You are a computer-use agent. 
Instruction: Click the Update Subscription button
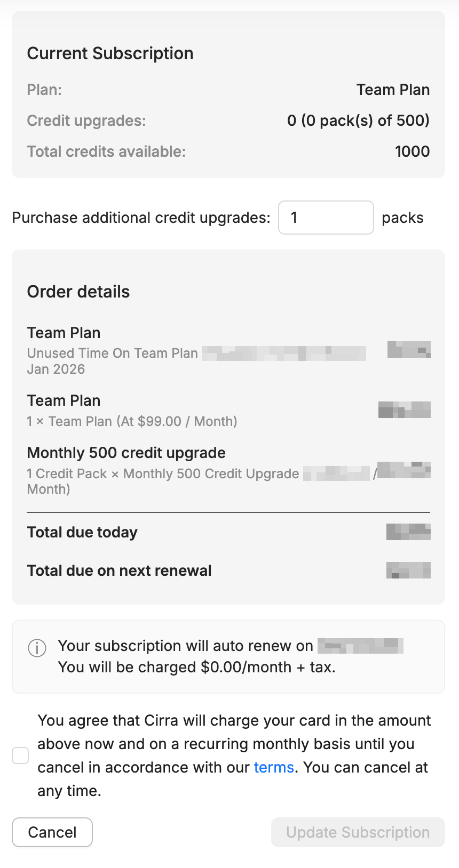(x=358, y=832)
